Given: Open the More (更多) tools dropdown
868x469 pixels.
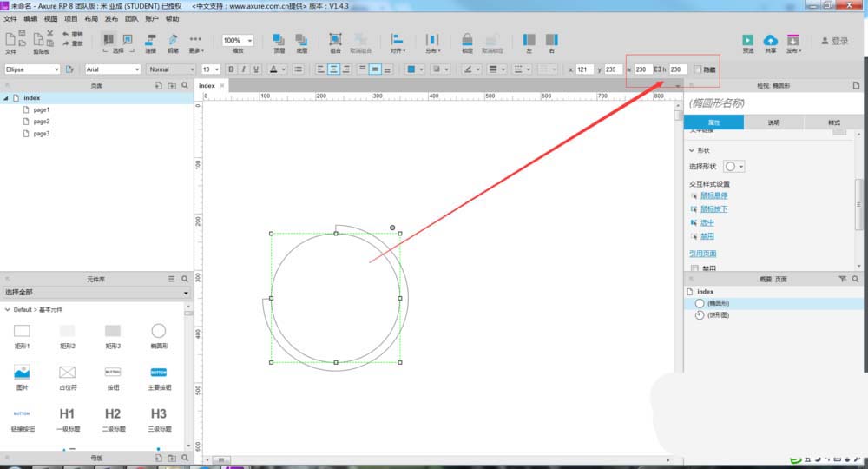Looking at the screenshot, I should tap(196, 42).
